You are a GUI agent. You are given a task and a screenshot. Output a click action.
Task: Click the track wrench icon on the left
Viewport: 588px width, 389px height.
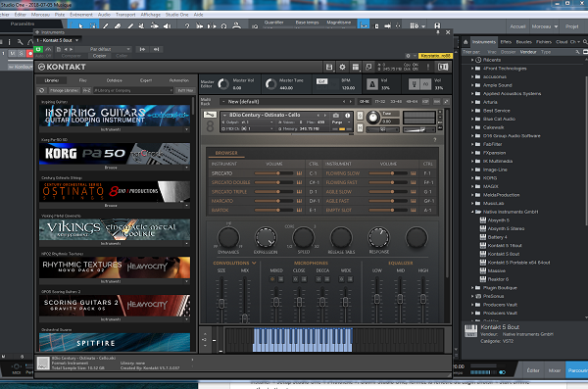click(20, 42)
